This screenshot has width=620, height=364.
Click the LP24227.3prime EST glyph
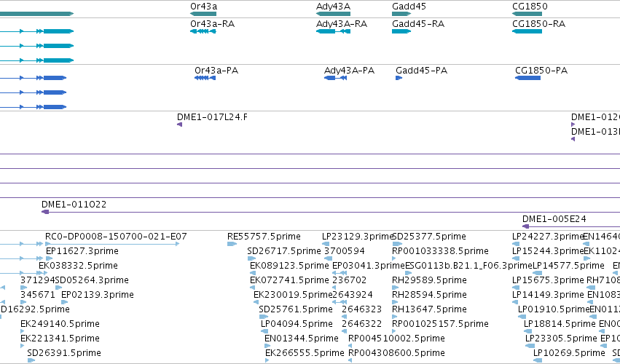(516, 244)
